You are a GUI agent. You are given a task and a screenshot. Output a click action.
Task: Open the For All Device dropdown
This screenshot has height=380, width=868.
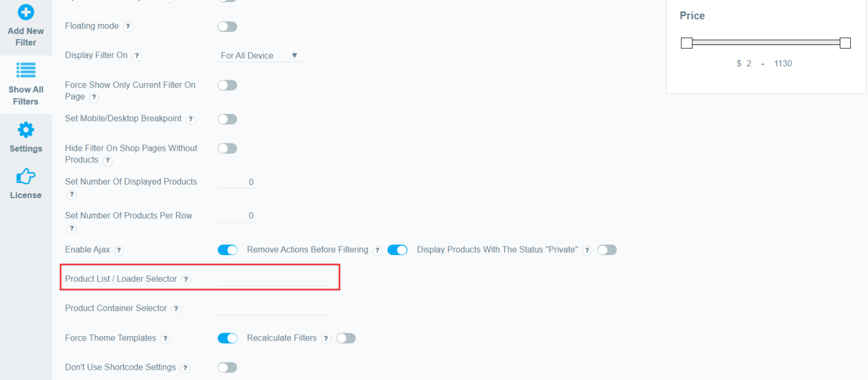[260, 55]
